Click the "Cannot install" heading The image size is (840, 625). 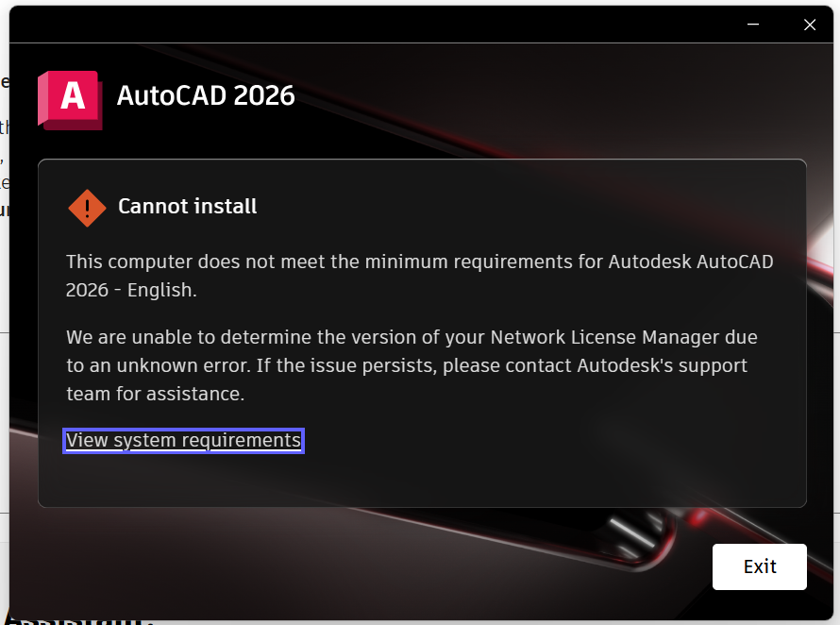[x=187, y=207]
